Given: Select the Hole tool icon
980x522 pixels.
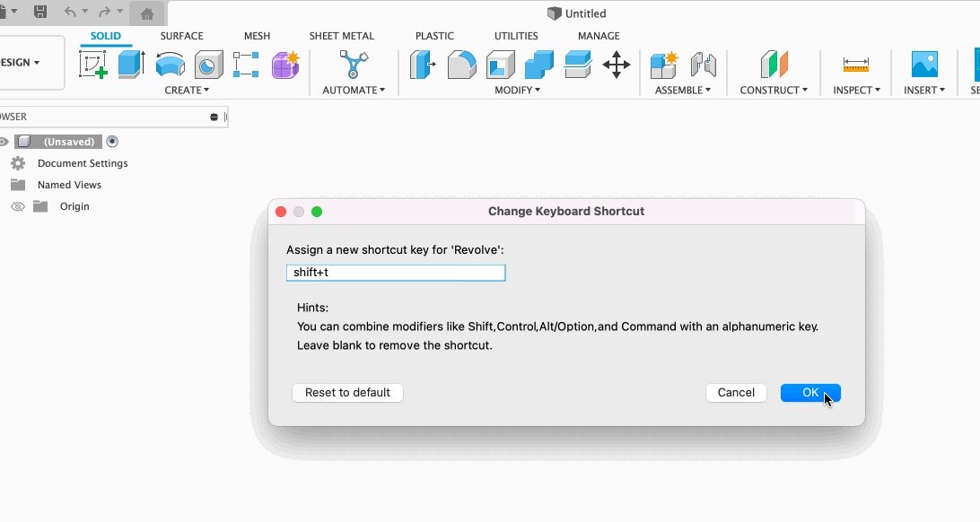Looking at the screenshot, I should pyautogui.click(x=208, y=65).
